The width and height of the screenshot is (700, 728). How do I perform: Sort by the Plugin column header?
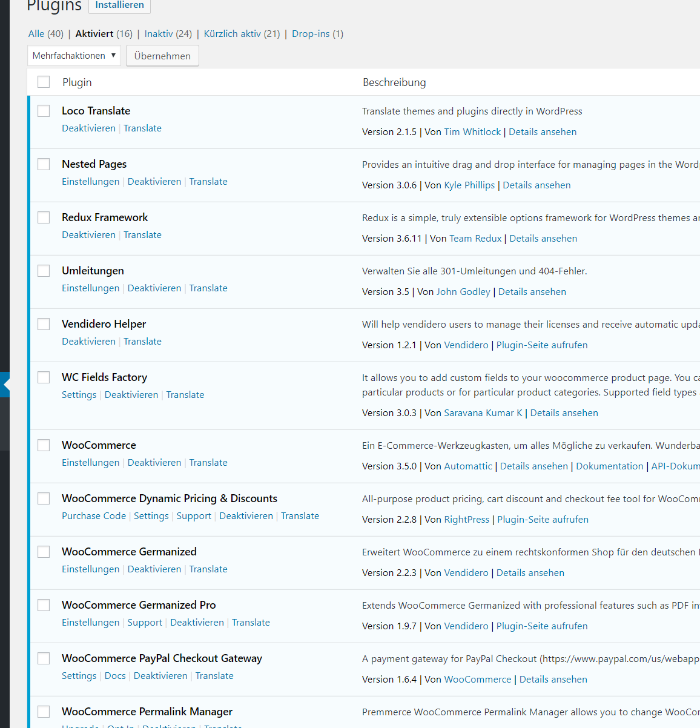click(77, 82)
